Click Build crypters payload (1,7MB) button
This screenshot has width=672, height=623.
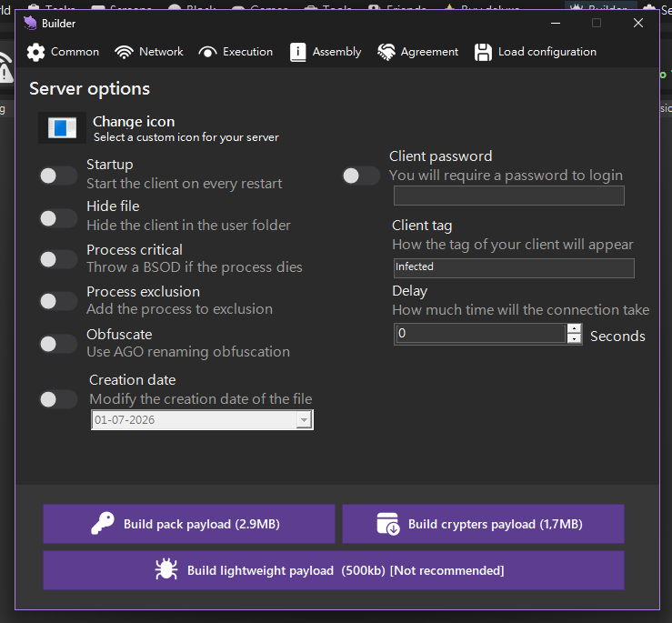[483, 524]
